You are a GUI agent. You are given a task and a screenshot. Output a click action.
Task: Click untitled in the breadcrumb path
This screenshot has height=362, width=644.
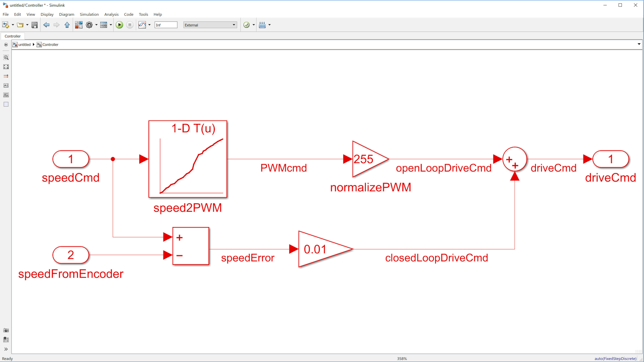24,45
